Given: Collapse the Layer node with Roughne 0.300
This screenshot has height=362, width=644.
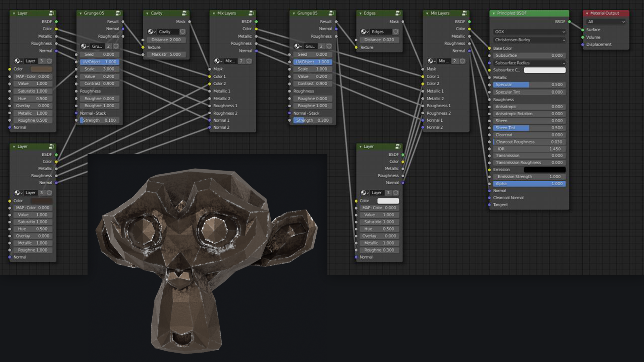Looking at the screenshot, I should tap(361, 147).
